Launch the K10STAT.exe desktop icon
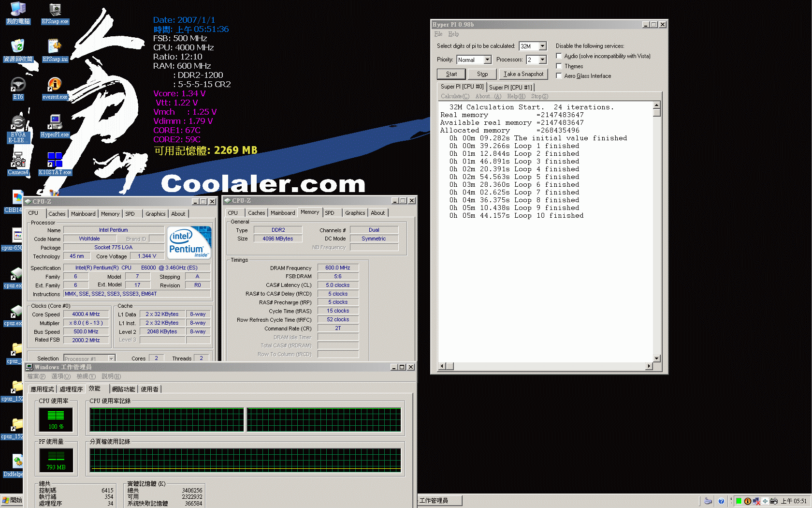 click(55, 164)
